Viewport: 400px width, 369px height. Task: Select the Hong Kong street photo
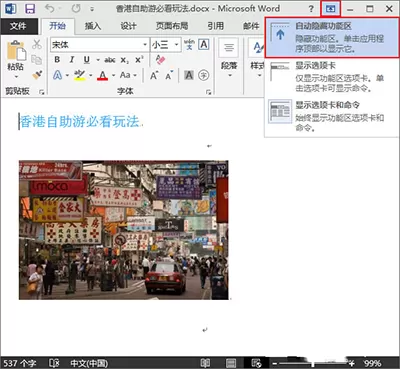point(124,230)
